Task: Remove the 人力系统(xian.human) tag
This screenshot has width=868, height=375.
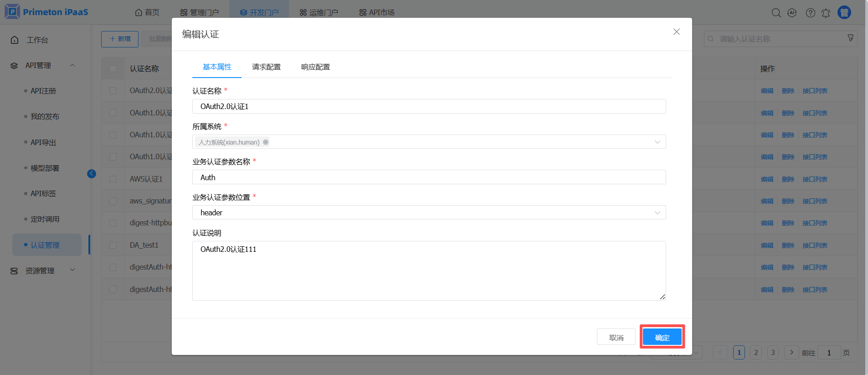Action: coord(266,142)
